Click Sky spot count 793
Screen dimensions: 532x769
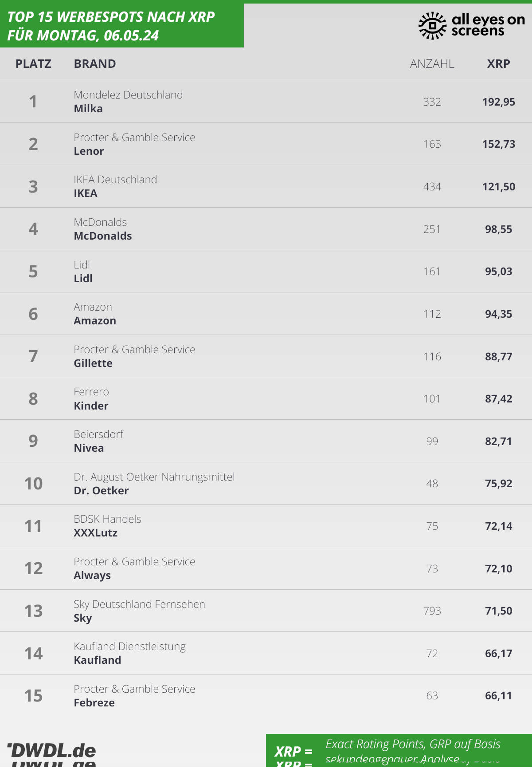pyautogui.click(x=432, y=611)
